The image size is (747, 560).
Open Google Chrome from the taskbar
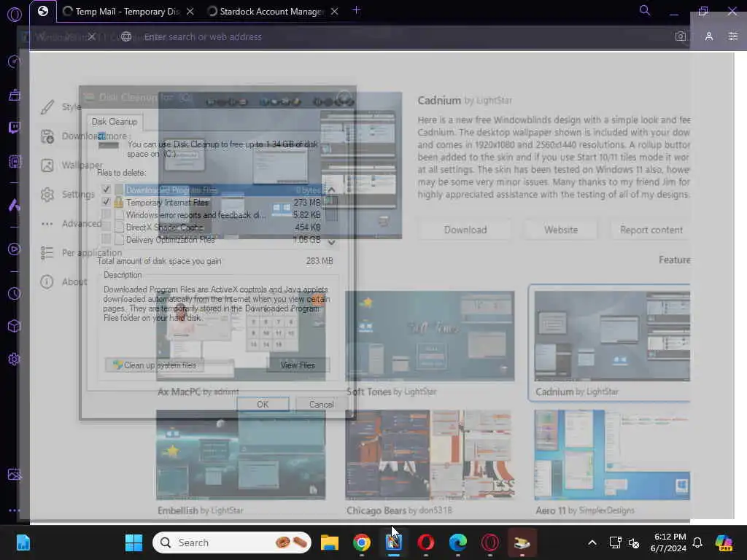tap(362, 542)
